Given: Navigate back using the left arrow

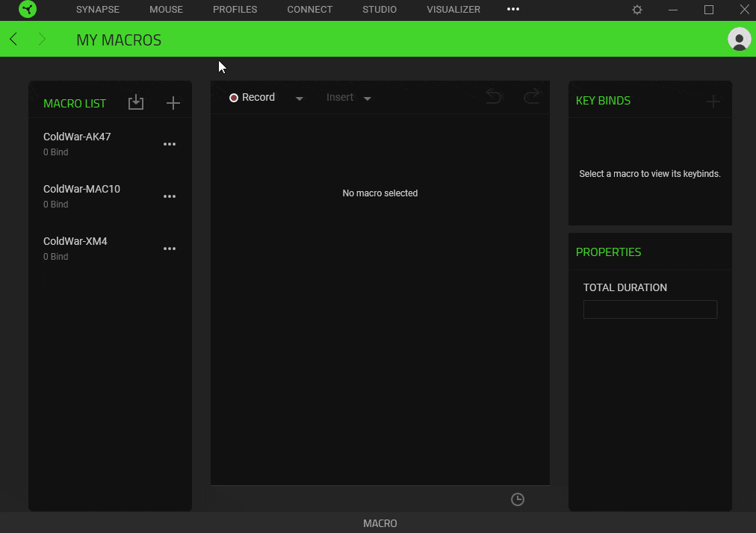Looking at the screenshot, I should click(12, 38).
